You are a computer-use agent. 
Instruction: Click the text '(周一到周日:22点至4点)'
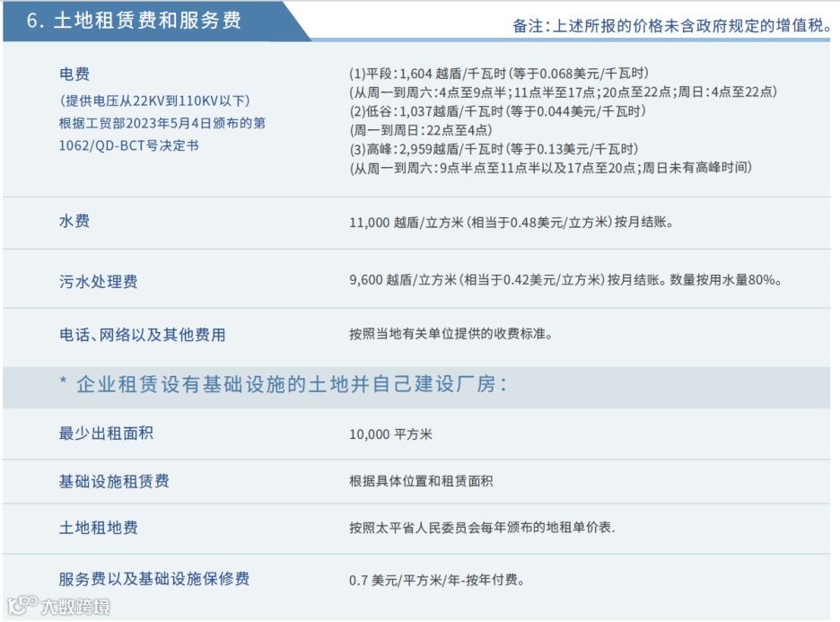[x=421, y=130]
